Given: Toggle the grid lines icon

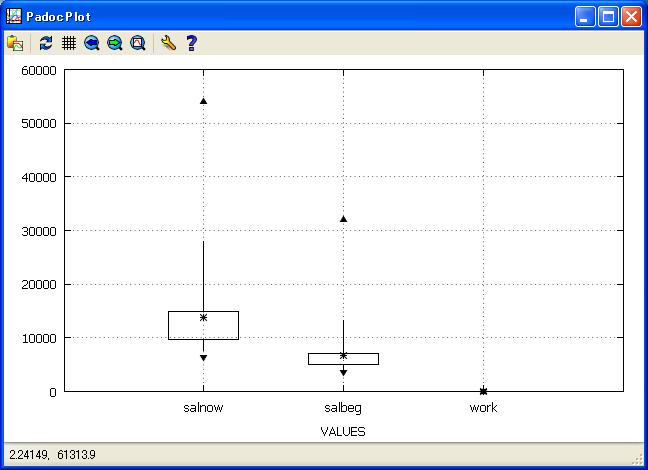Looking at the screenshot, I should point(69,43).
